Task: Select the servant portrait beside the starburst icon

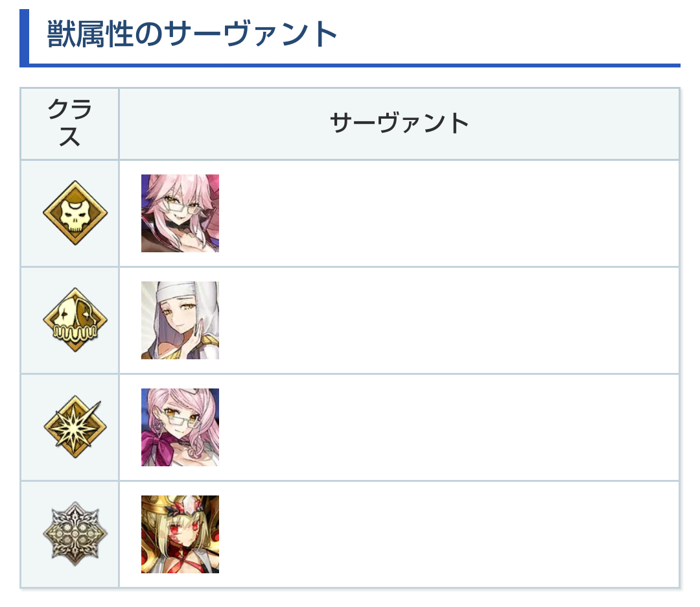Action: pos(180,427)
